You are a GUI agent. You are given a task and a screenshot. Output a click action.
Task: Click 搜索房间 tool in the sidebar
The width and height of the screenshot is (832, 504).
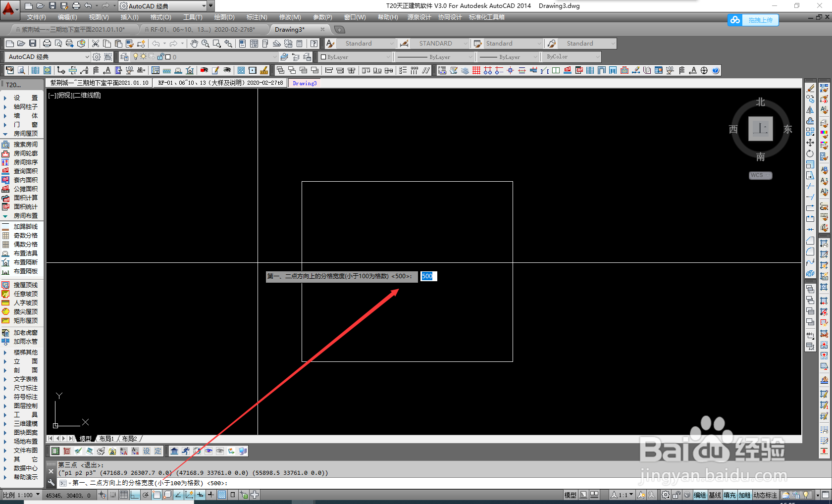pos(20,145)
